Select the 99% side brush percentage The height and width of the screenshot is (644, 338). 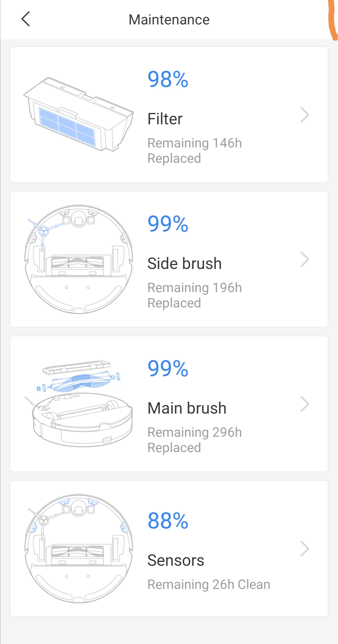[168, 224]
